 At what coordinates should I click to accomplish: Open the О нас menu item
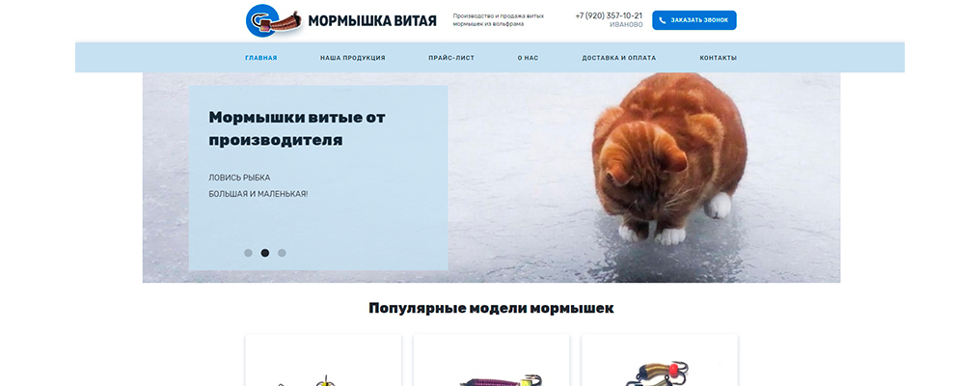click(x=528, y=58)
